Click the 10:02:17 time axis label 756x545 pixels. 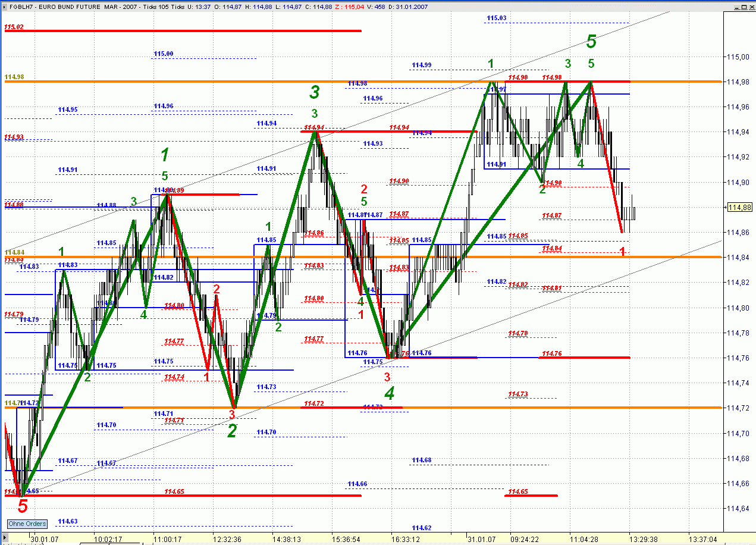tap(108, 539)
